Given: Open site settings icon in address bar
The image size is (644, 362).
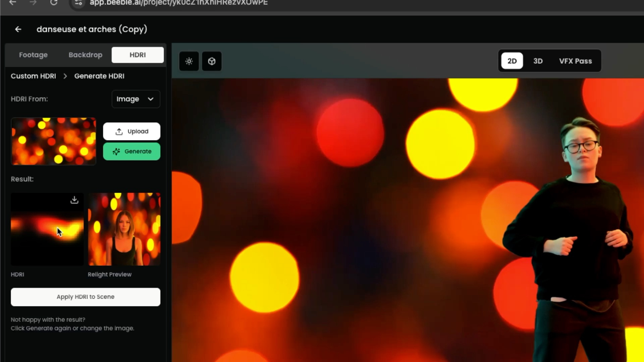Looking at the screenshot, I should click(78, 3).
